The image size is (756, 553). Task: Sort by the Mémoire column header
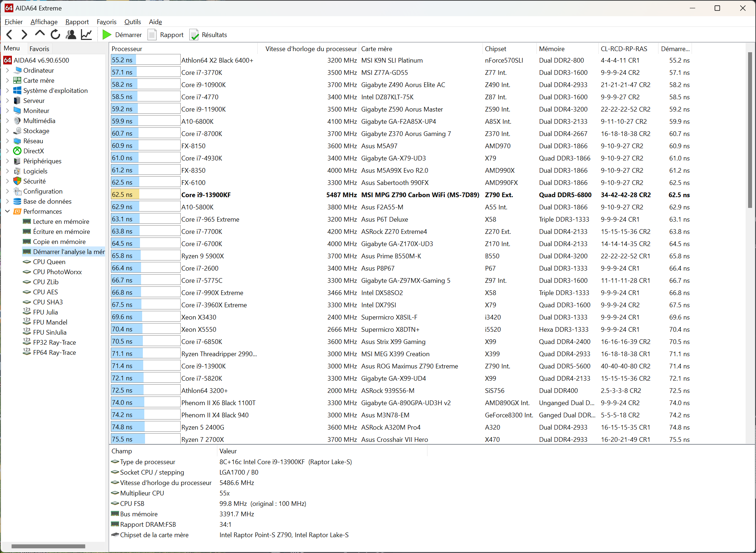[x=552, y=49]
